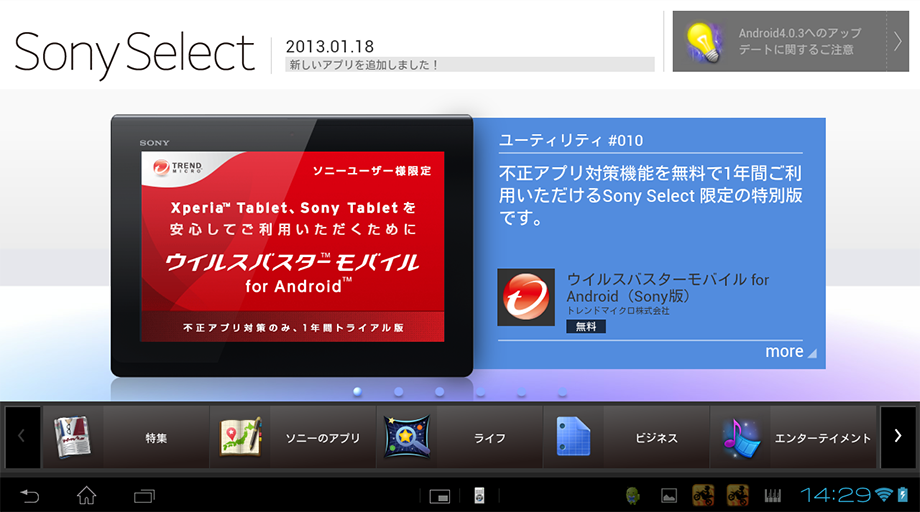Open the ソニーのアプリ map notebook icon
The image size is (920, 512).
(240, 436)
